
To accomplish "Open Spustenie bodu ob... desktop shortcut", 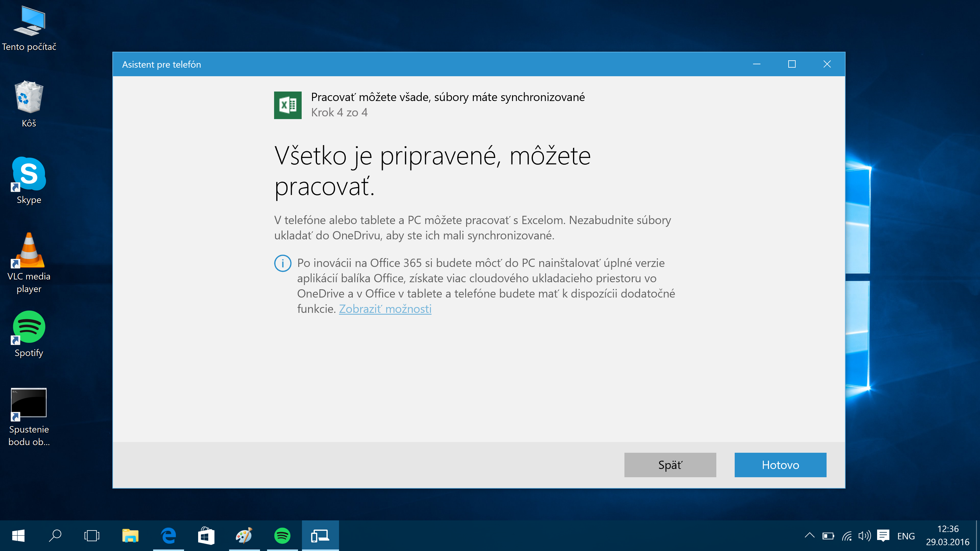I will coord(29,417).
